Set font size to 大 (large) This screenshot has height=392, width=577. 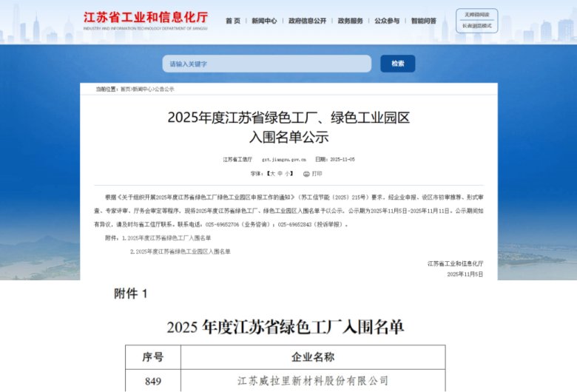(x=272, y=174)
